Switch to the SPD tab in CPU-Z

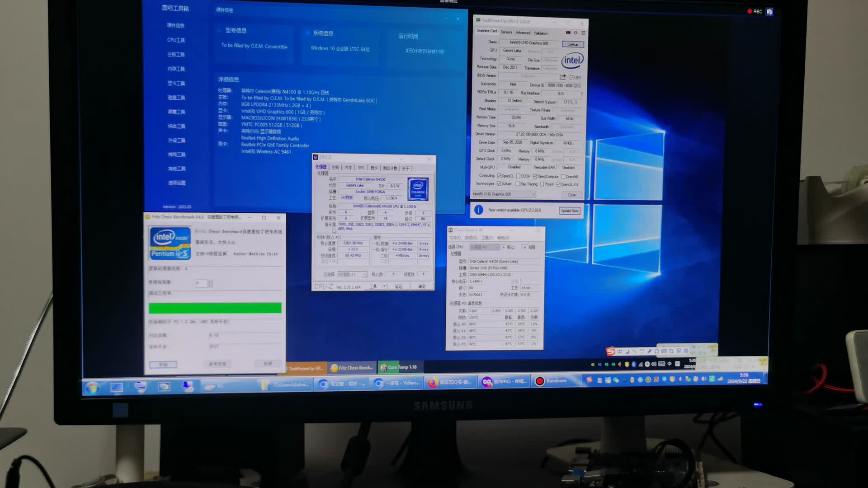click(361, 168)
